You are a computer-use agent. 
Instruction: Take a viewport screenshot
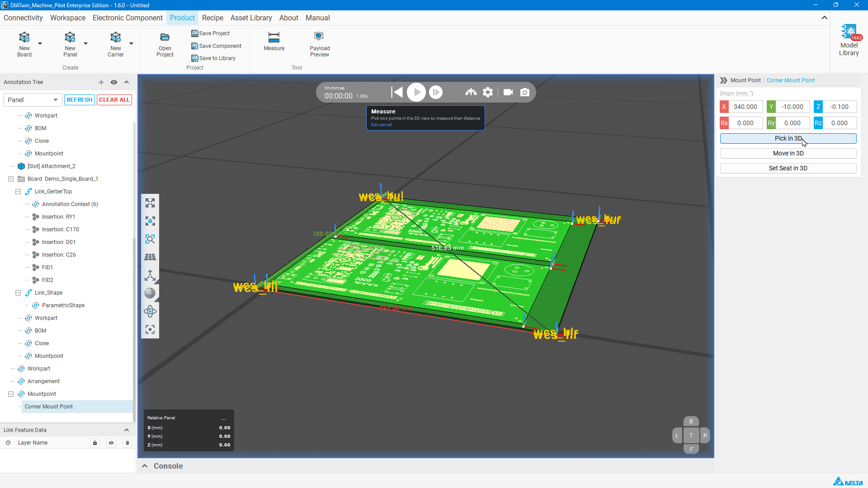525,92
